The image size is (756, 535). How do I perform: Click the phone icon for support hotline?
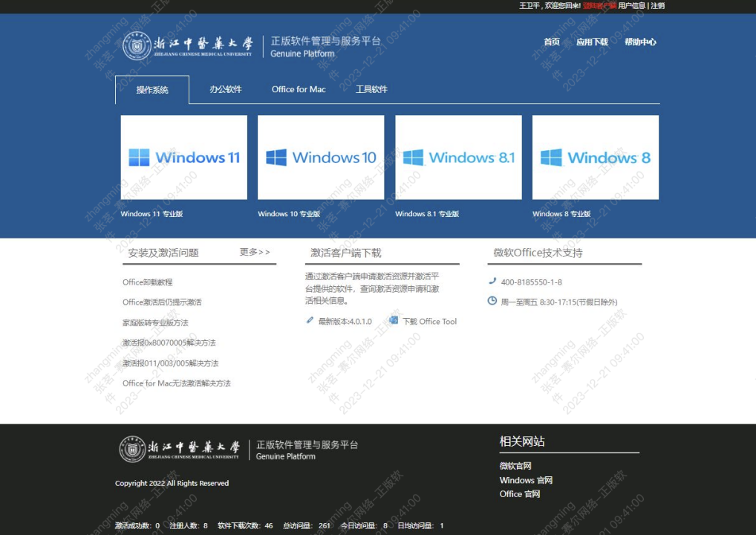coord(492,281)
